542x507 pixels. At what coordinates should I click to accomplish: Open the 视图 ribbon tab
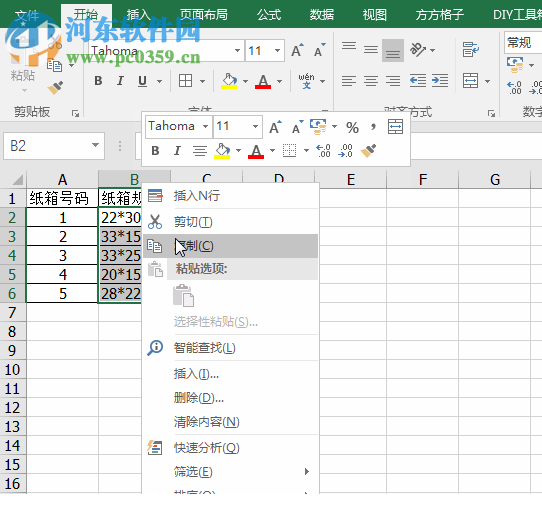375,15
